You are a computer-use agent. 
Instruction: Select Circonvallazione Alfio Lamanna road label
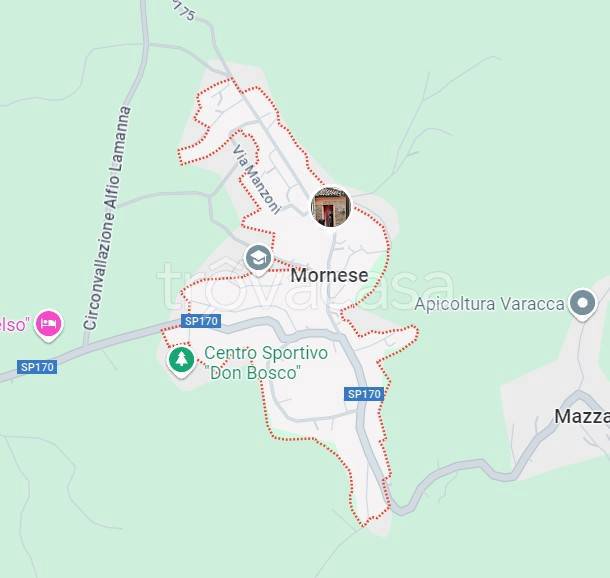pos(107,218)
